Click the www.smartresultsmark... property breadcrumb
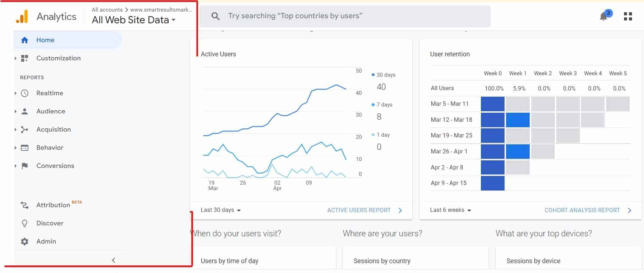644x273 pixels. [161, 10]
